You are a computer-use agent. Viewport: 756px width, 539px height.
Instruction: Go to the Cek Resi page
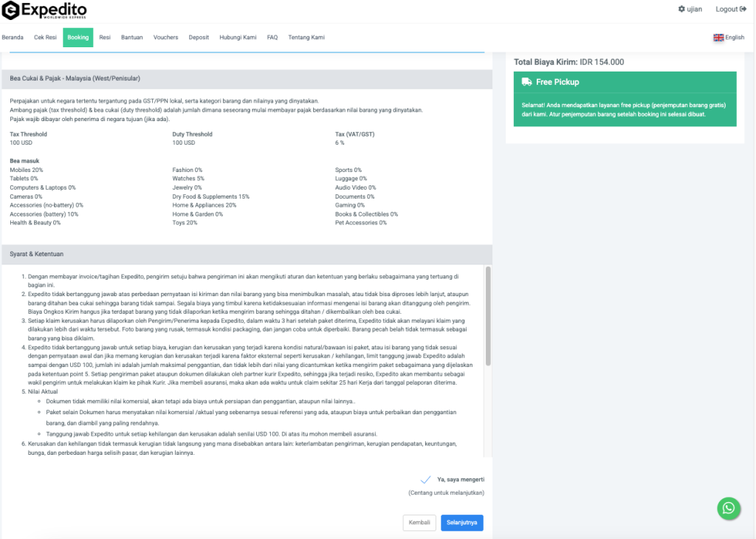point(45,37)
